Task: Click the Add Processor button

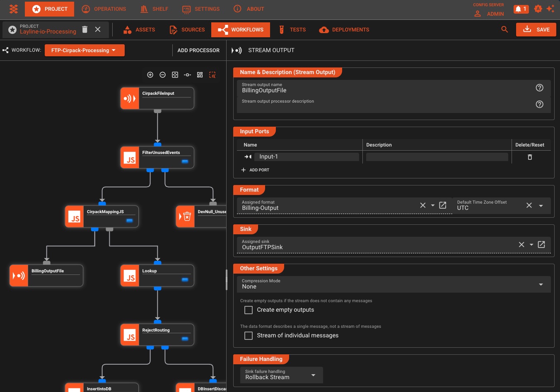Action: tap(198, 50)
